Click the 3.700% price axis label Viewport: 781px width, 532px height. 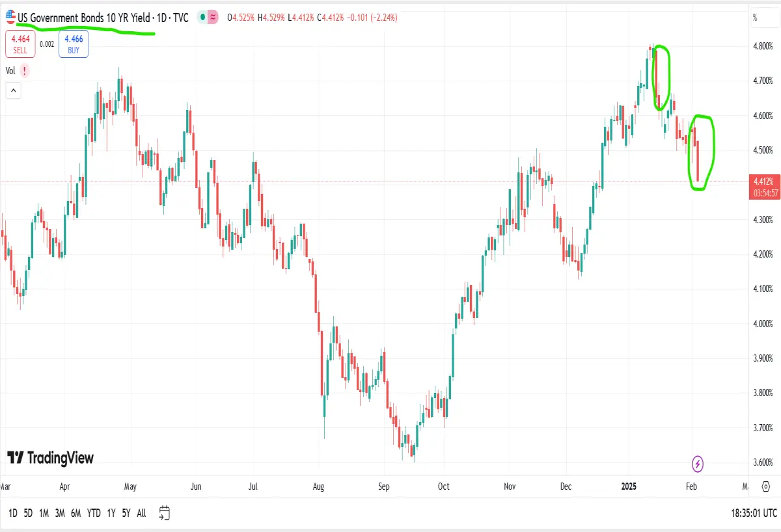point(763,428)
